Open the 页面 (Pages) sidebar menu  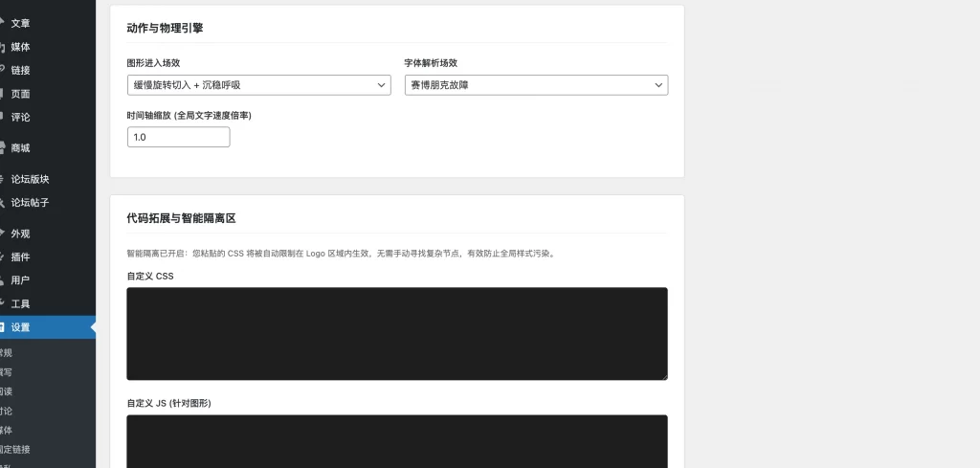(x=20, y=94)
